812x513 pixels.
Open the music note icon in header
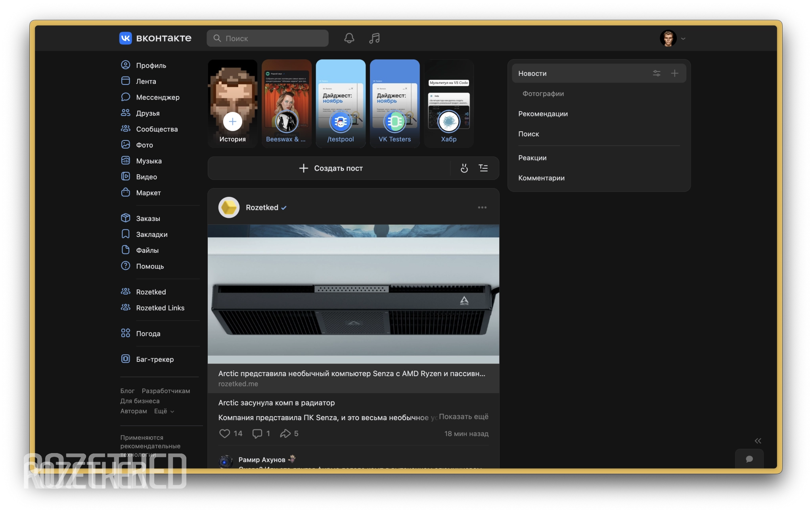374,38
